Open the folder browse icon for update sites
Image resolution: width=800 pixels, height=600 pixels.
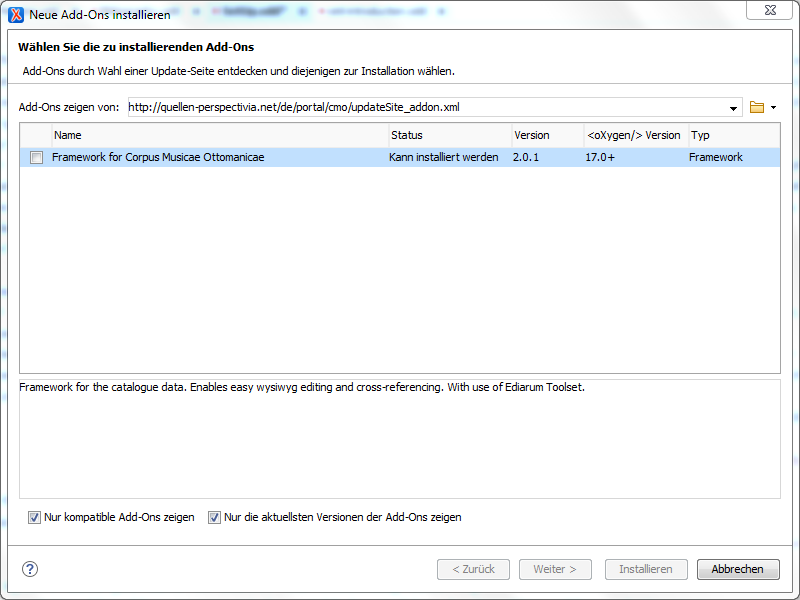tap(757, 107)
